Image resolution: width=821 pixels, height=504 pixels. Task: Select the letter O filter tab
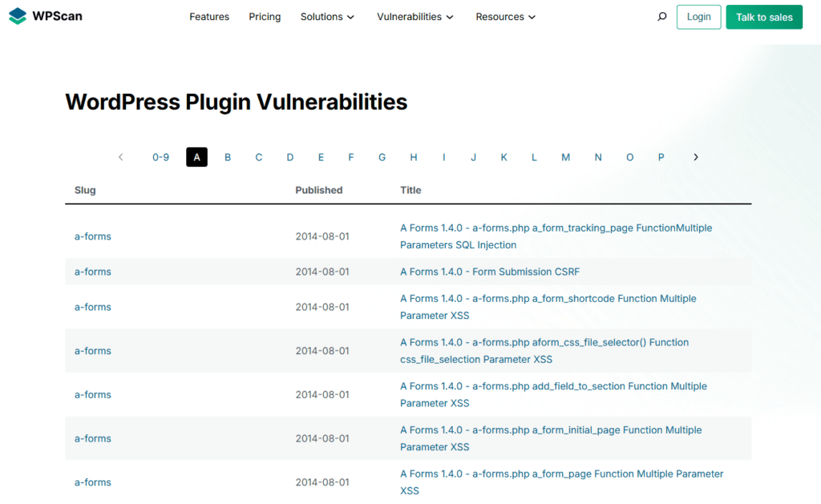tap(630, 157)
